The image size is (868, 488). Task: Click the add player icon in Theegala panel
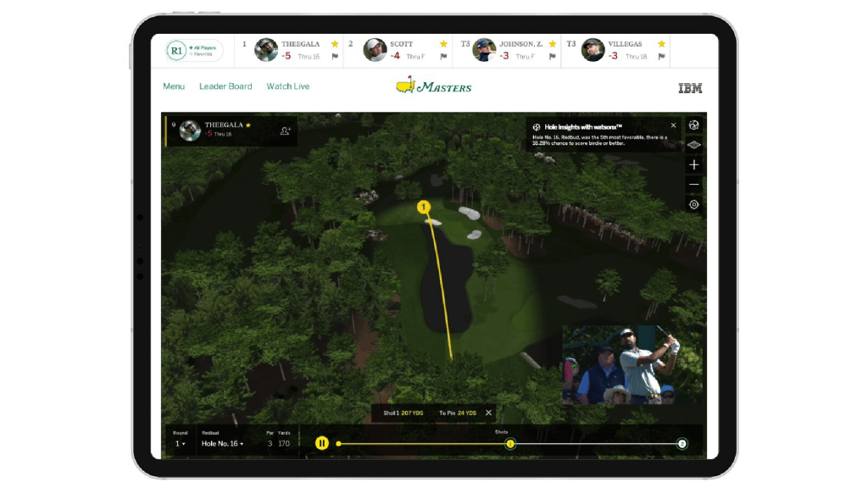tap(285, 130)
